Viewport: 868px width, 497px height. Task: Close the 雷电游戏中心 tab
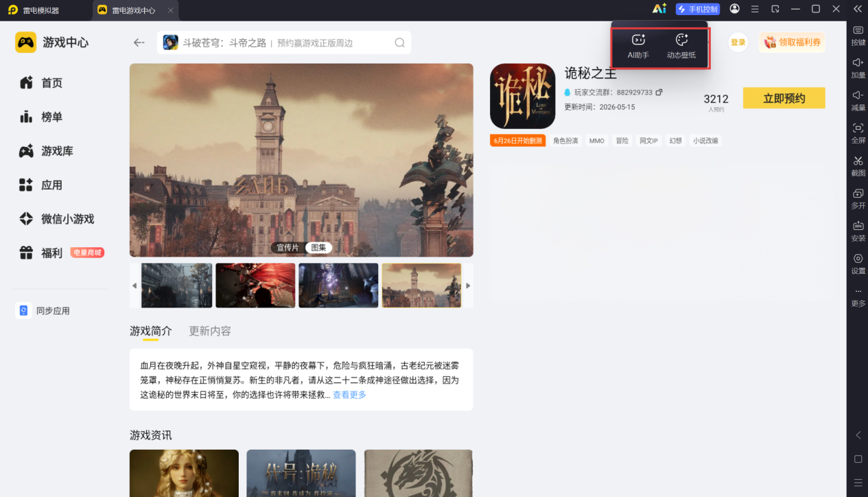click(x=170, y=10)
